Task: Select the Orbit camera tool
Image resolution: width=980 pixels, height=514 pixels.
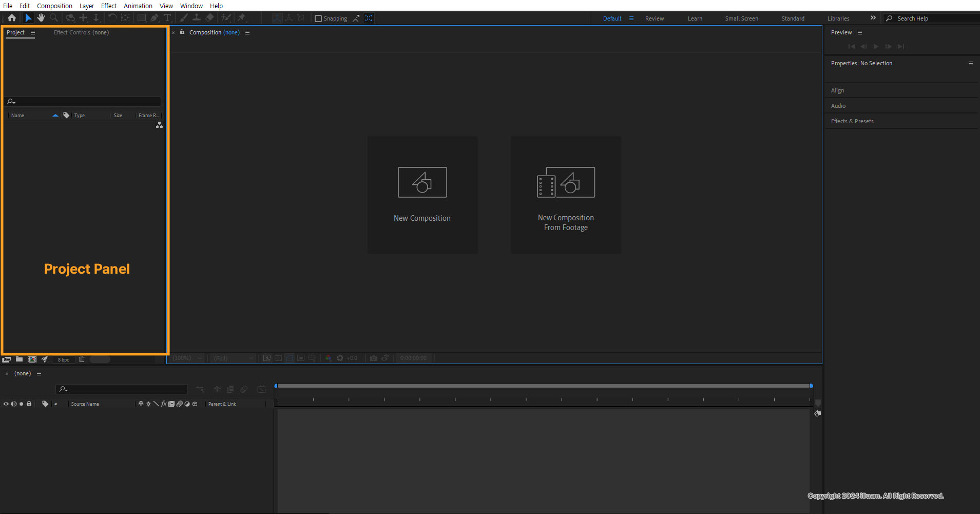Action: [70, 18]
